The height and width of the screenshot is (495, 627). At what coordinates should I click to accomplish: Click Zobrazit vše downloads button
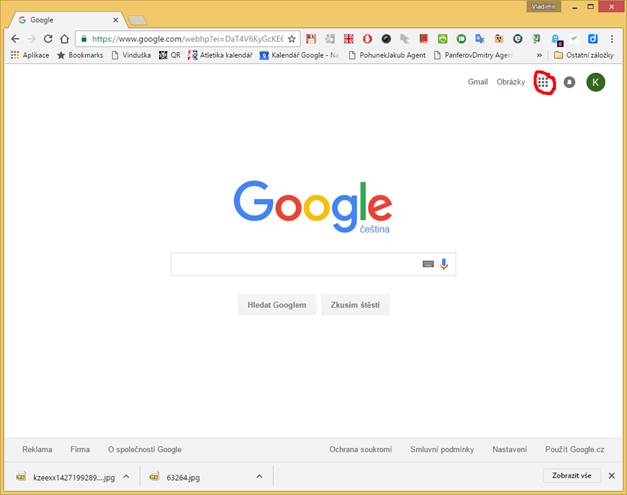[571, 475]
